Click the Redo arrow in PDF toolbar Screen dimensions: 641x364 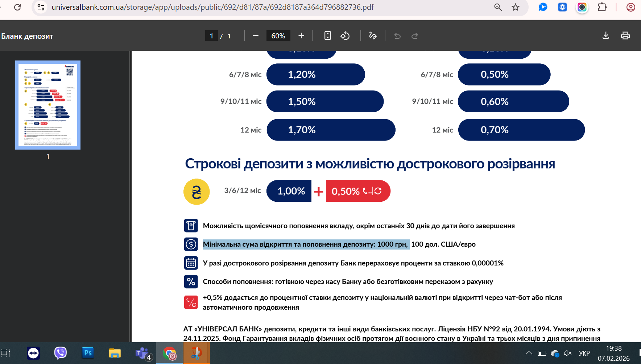[415, 35]
